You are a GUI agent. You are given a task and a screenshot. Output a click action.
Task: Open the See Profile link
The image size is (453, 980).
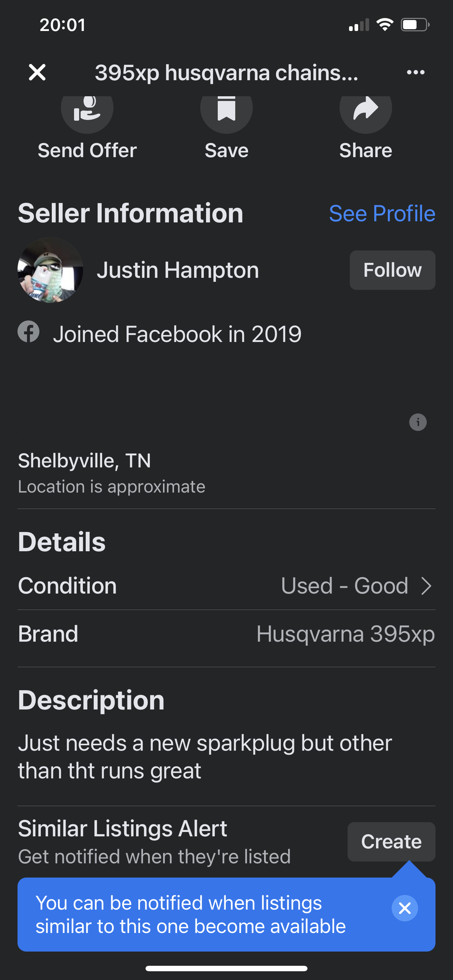pyautogui.click(x=382, y=213)
